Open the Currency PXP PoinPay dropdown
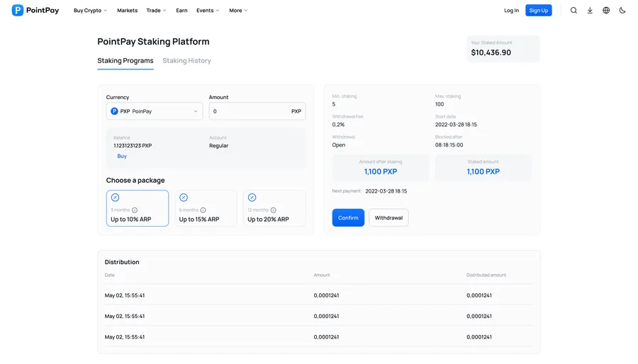This screenshot has height=364, width=638. [x=155, y=111]
